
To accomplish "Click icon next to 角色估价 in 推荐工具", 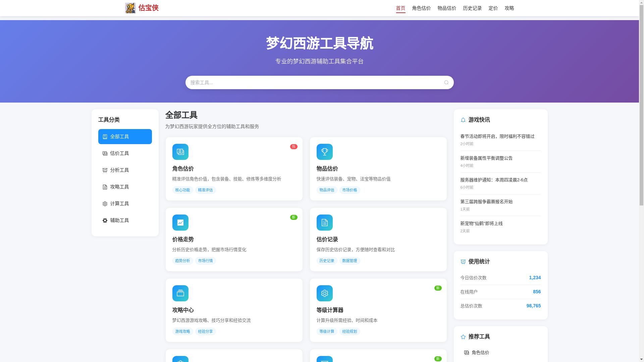I will coord(467,353).
